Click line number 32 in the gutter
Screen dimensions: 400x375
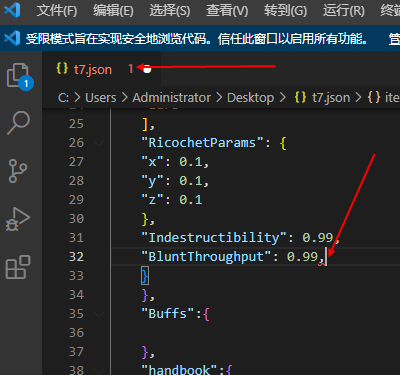tap(76, 257)
